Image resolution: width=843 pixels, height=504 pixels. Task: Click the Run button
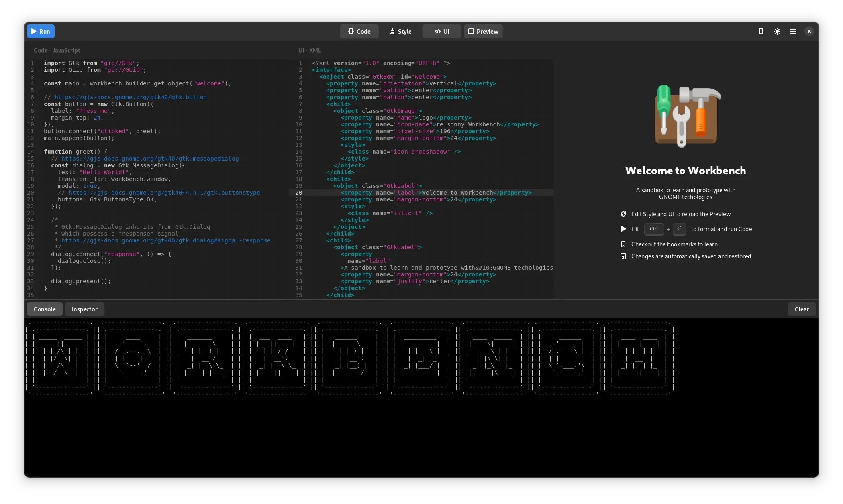click(41, 31)
